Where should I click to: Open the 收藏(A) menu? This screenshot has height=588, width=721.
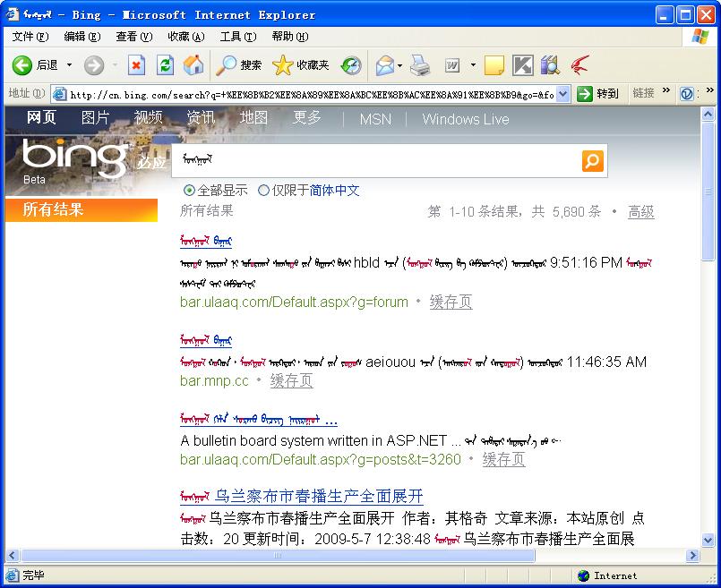point(186,37)
